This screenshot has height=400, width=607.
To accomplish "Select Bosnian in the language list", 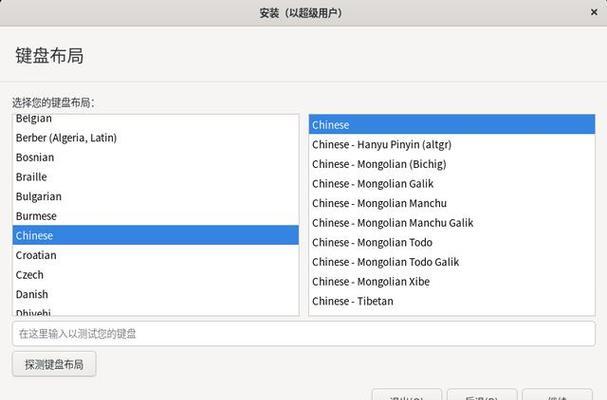I will (156, 157).
